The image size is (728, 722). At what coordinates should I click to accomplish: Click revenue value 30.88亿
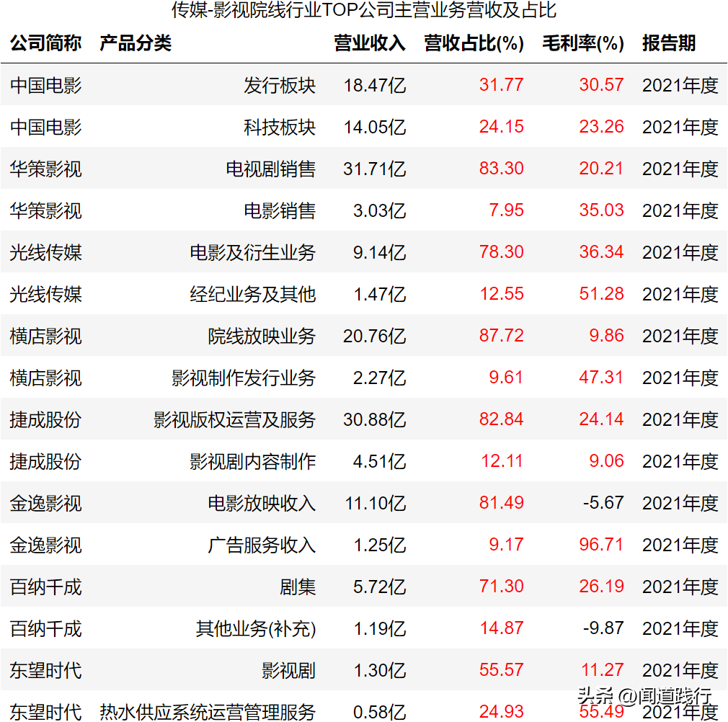point(375,419)
